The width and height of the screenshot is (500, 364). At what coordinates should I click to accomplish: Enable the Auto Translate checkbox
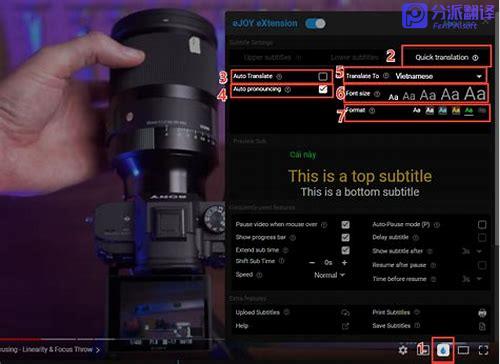point(323,76)
